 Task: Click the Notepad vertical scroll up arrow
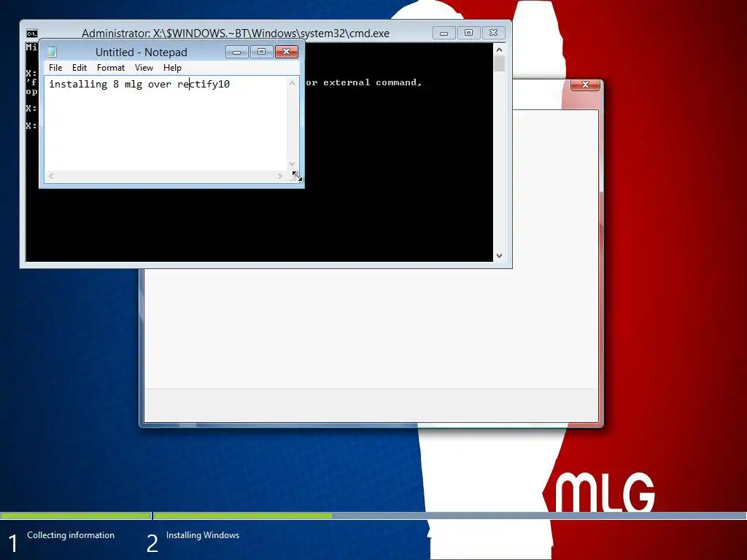click(x=292, y=83)
